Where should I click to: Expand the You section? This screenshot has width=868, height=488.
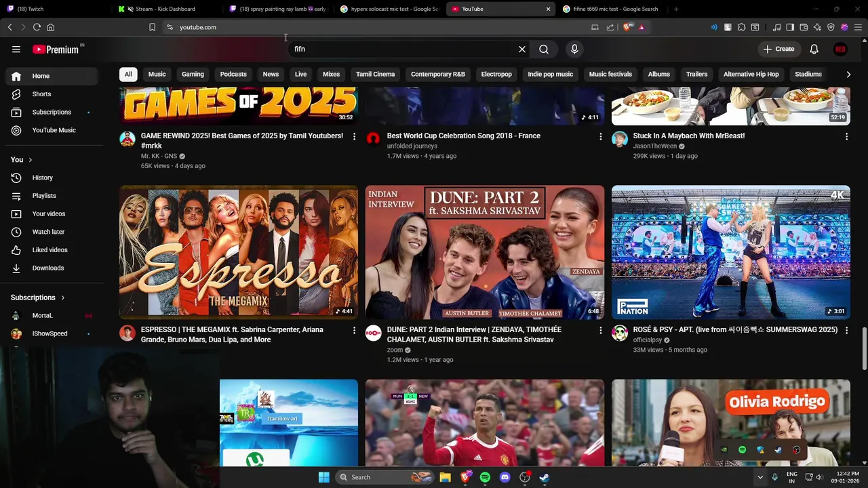point(21,159)
